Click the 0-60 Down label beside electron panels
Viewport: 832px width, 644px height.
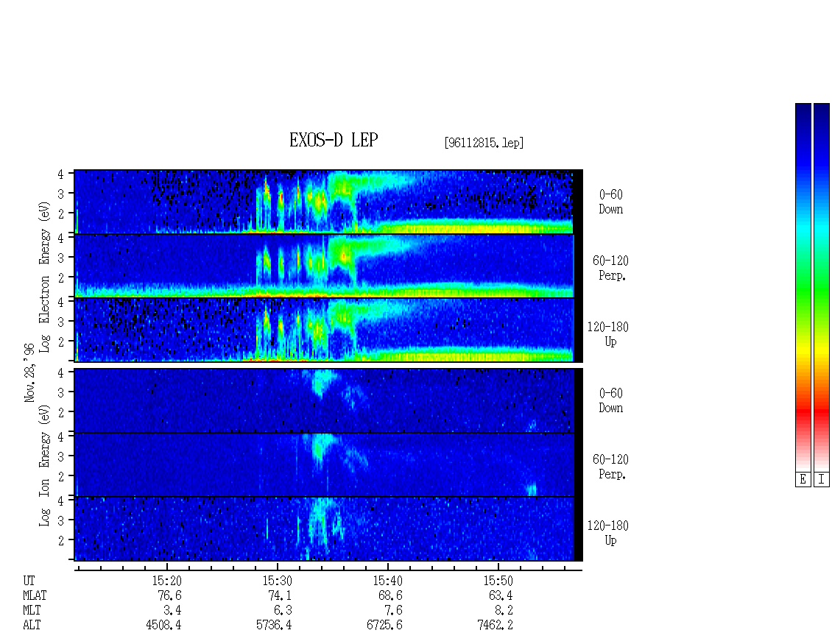click(x=610, y=202)
